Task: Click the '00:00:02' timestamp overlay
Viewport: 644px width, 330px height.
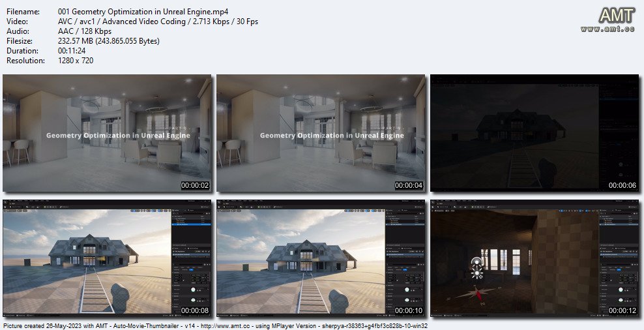Action: click(195, 185)
